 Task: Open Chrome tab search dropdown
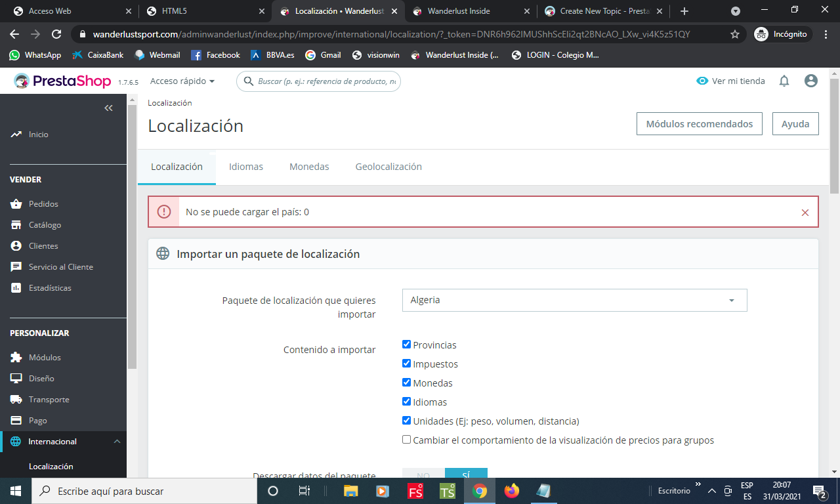[x=735, y=11]
